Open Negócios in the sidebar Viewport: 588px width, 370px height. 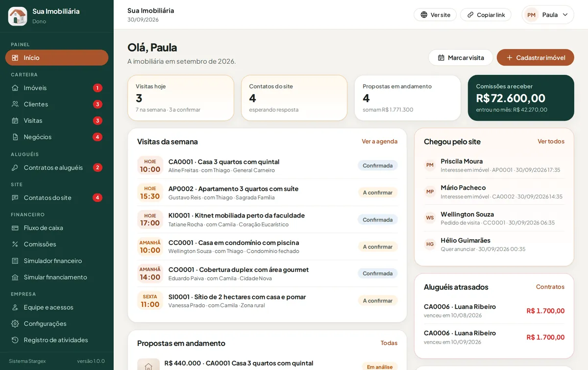click(x=57, y=137)
